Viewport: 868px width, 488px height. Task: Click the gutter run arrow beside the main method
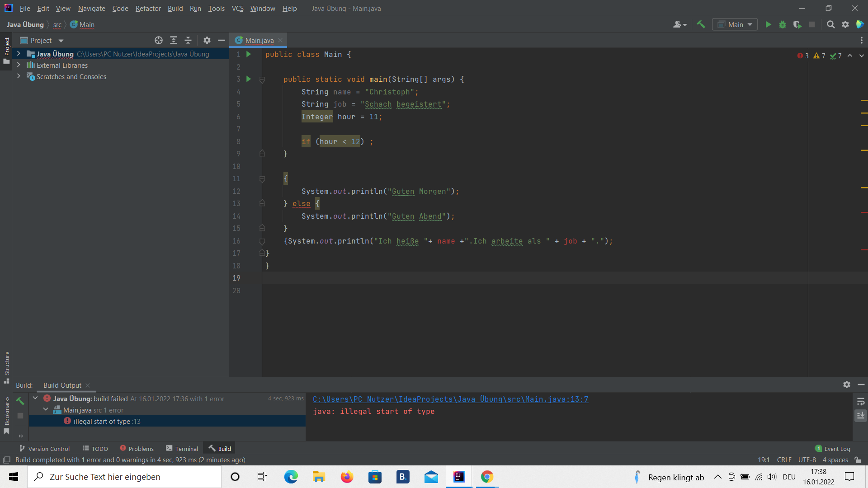(x=248, y=79)
